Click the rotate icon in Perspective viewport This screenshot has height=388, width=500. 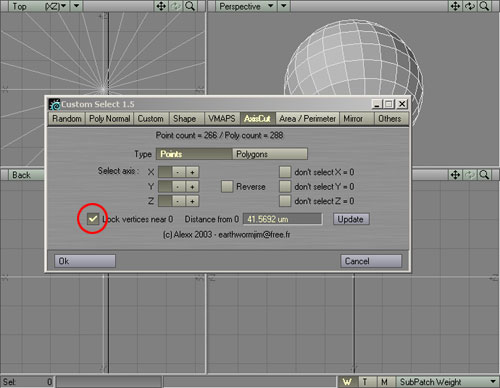tap(470, 6)
